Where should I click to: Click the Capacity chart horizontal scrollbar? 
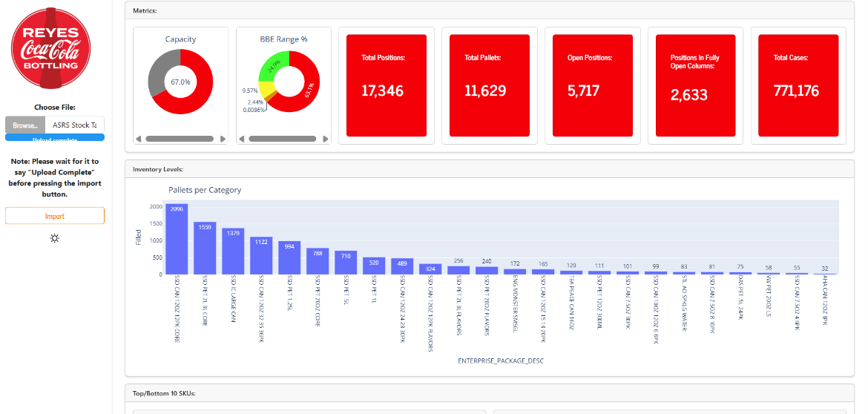coord(180,139)
